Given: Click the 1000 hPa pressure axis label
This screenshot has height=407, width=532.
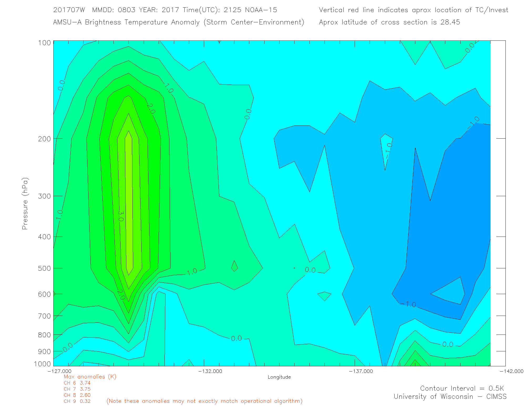Looking at the screenshot, I should (42, 364).
